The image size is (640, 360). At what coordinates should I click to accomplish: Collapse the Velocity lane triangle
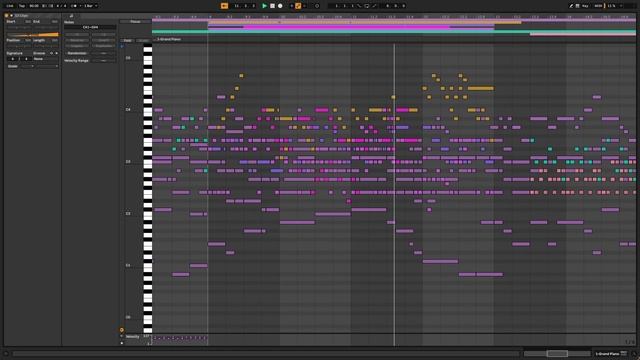tap(122, 336)
